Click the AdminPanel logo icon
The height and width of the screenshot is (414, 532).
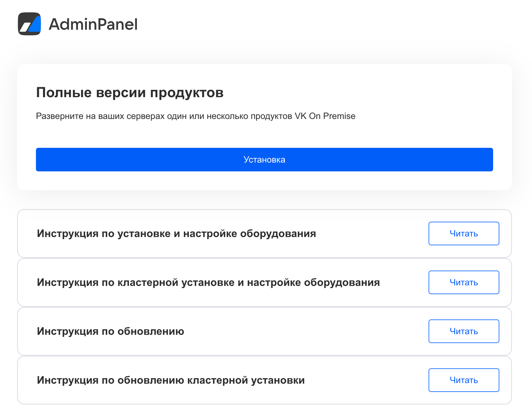click(x=29, y=24)
